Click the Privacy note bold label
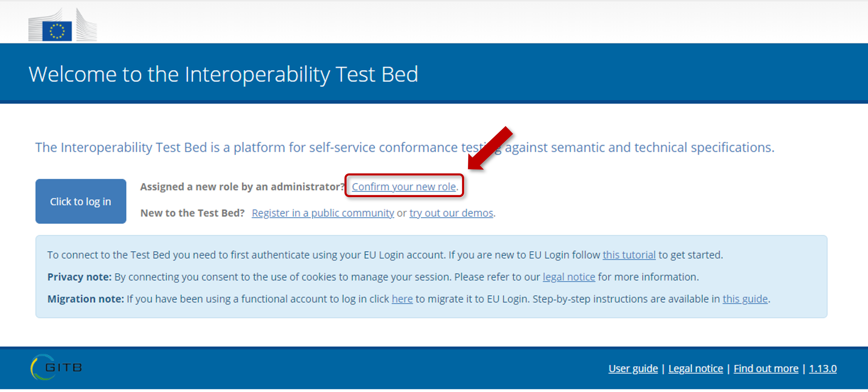Screen dimensions: 868x392 tap(79, 277)
